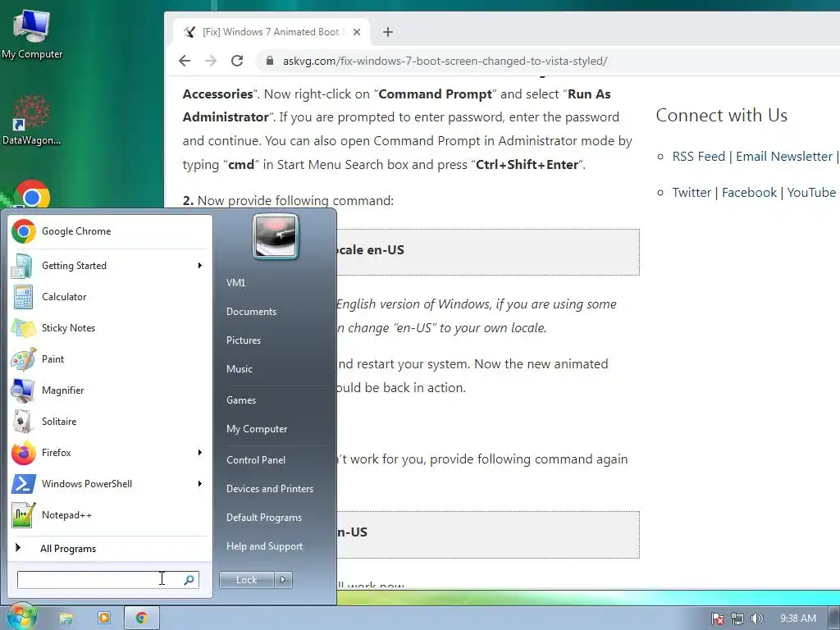Image resolution: width=840 pixels, height=630 pixels.
Task: Click the Getting Started icon
Action: pyautogui.click(x=22, y=266)
